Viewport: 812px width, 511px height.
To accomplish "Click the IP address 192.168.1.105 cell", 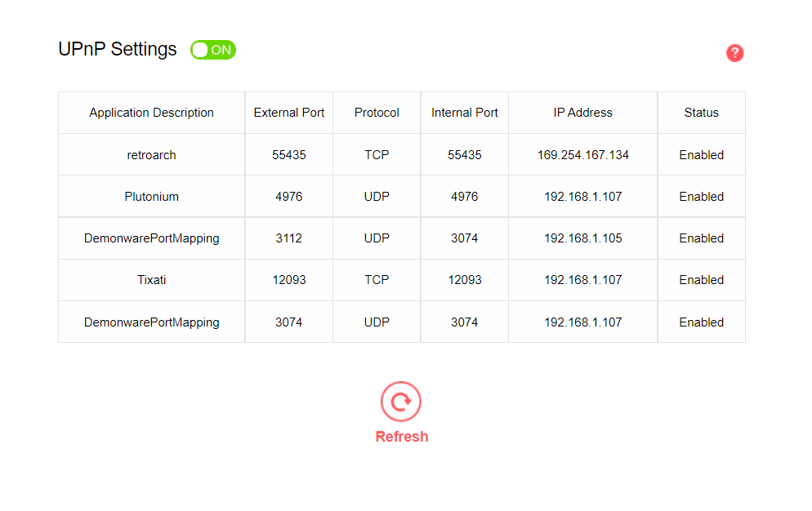I will click(x=582, y=238).
